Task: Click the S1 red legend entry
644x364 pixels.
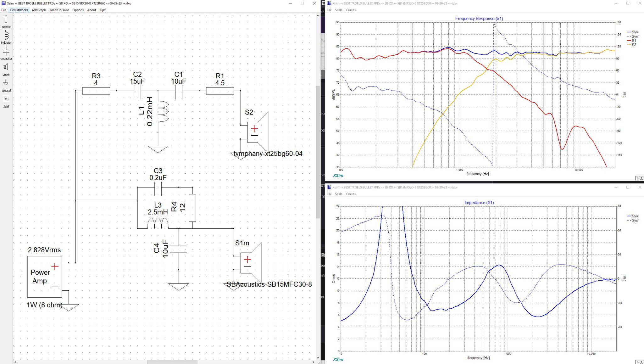Action: pos(631,41)
